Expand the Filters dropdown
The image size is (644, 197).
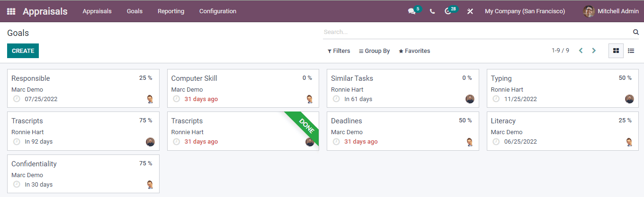click(x=339, y=51)
